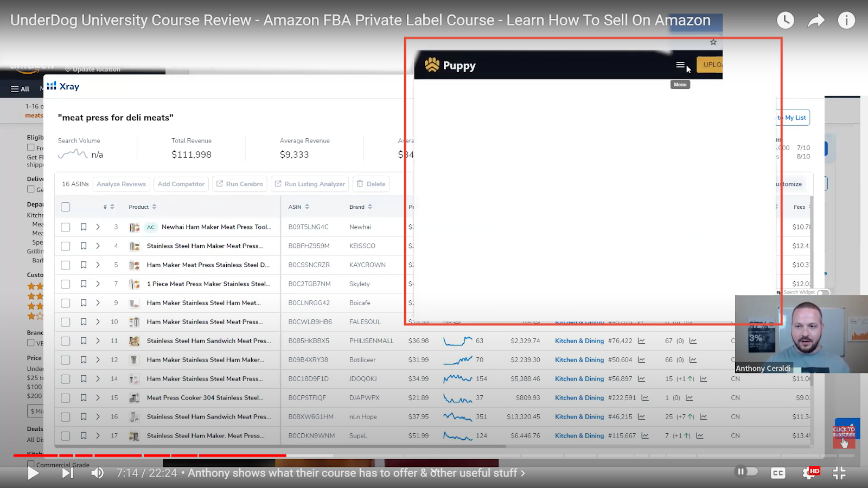Check the box for KEISSCO row

click(x=66, y=246)
